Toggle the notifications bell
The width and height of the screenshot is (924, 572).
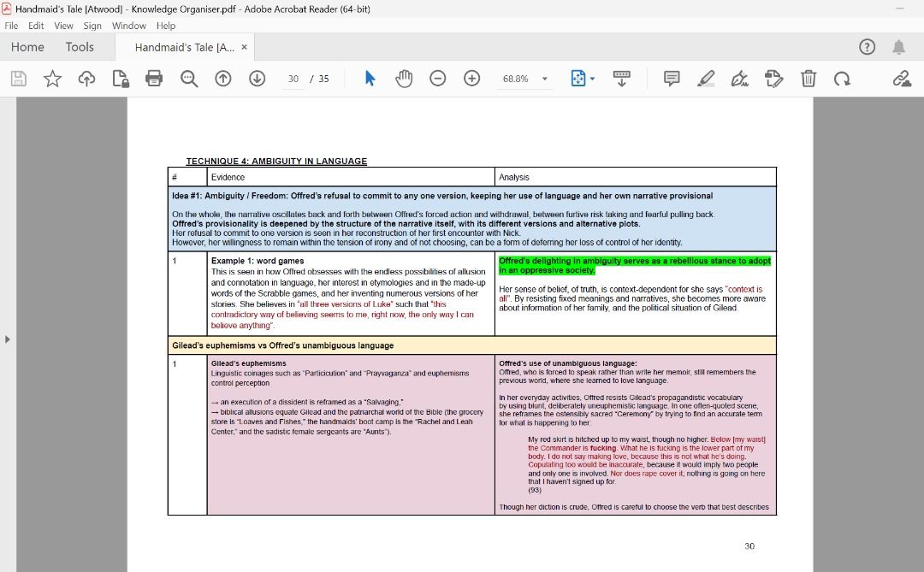point(899,47)
